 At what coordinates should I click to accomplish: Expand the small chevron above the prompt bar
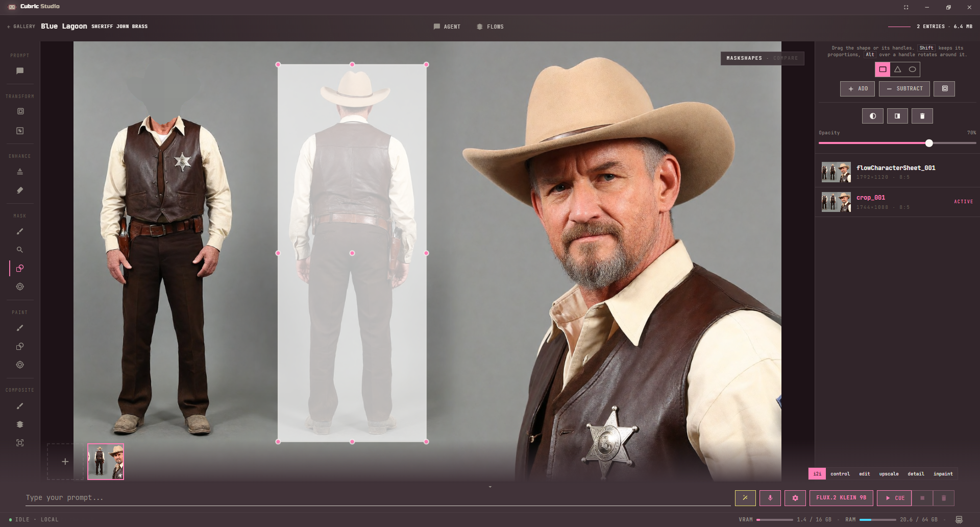pos(490,487)
